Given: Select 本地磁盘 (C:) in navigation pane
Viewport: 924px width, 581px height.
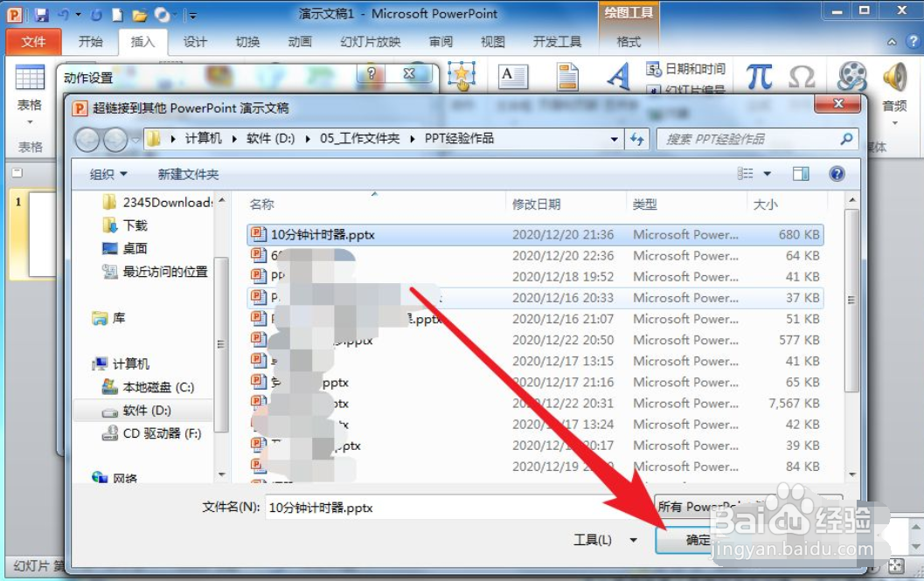Looking at the screenshot, I should pyautogui.click(x=148, y=387).
